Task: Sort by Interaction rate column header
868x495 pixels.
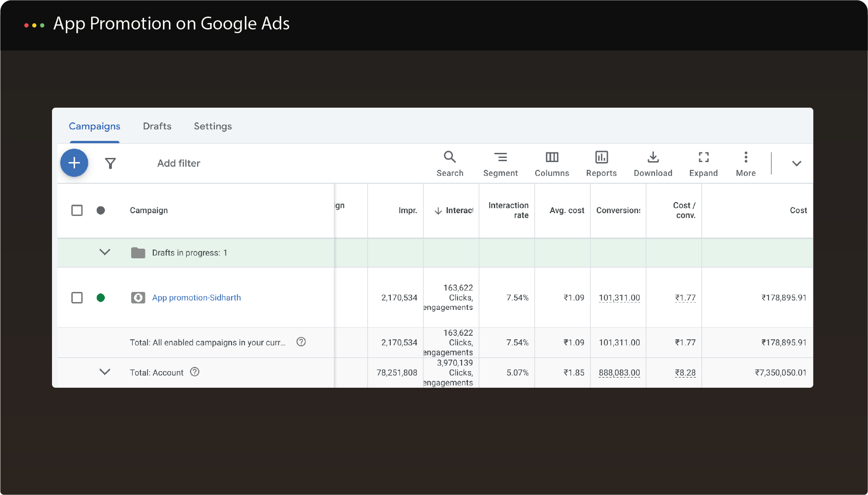Action: point(508,210)
